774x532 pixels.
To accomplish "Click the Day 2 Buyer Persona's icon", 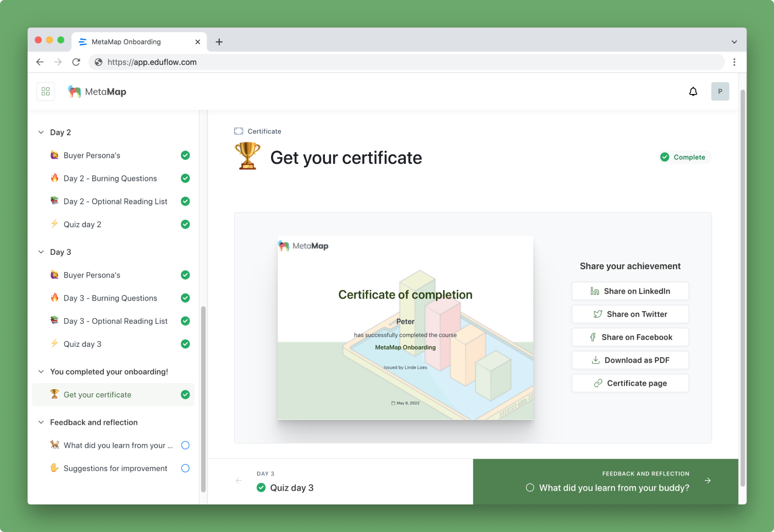I will click(54, 155).
